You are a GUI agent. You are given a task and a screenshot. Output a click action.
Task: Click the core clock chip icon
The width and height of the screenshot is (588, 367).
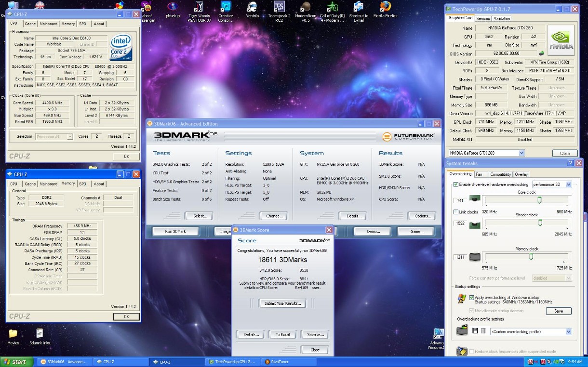(474, 199)
